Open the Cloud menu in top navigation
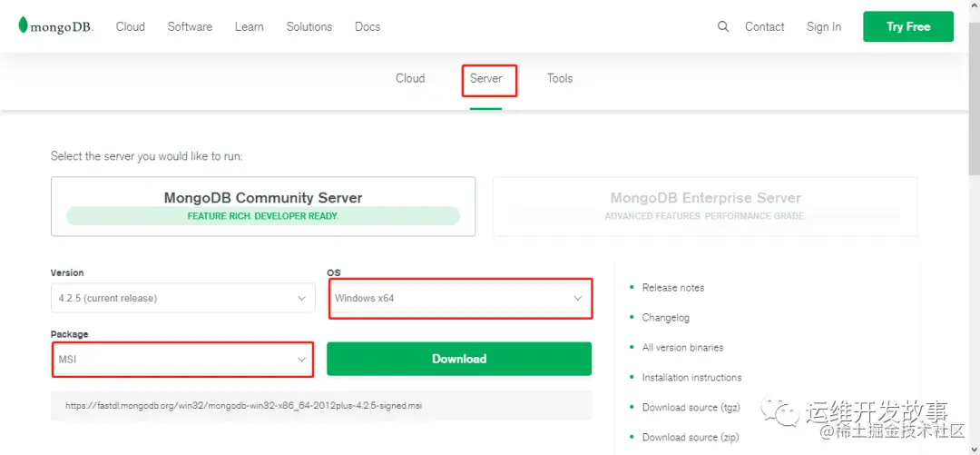Viewport: 980px width, 455px height. [x=130, y=26]
